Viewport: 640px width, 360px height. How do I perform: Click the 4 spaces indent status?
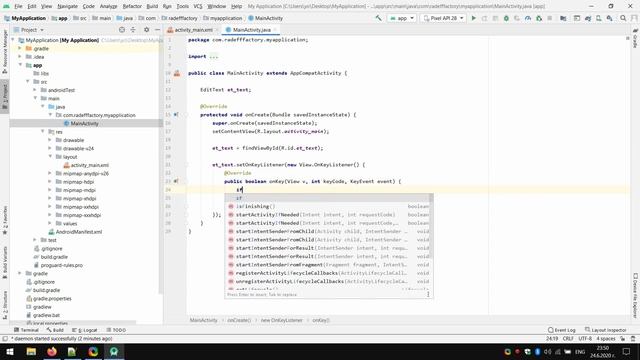pyautogui.click(x=606, y=338)
